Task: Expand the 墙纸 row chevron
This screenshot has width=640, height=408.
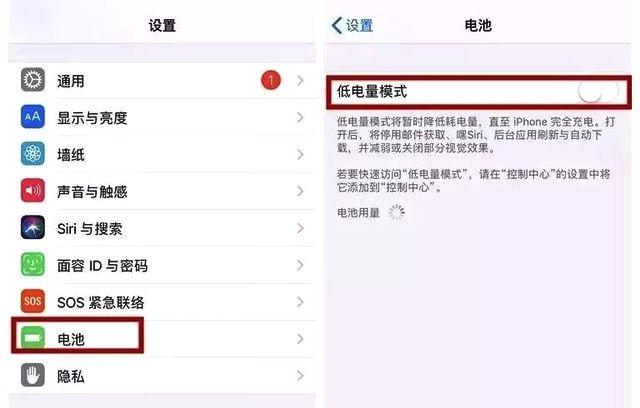Action: [300, 155]
